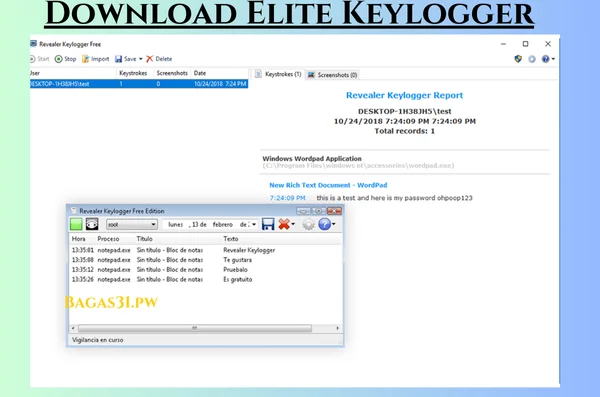
Task: Click the Proceso column header
Action: (108, 239)
